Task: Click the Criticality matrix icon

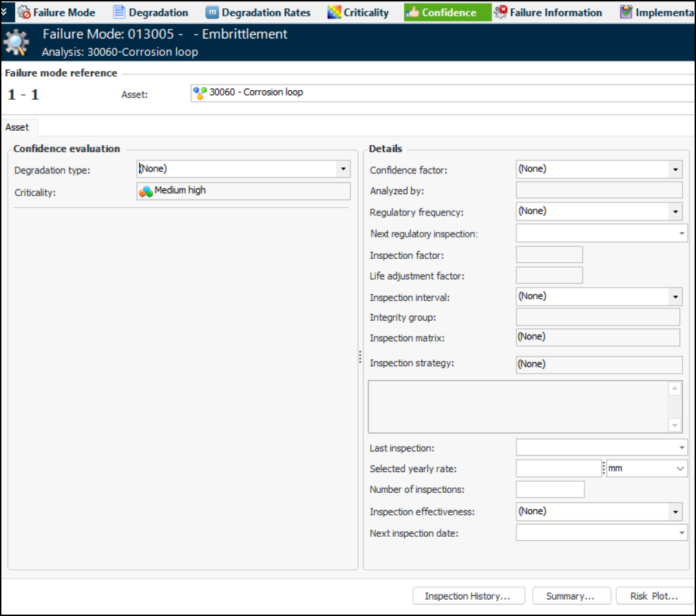Action: tap(334, 12)
